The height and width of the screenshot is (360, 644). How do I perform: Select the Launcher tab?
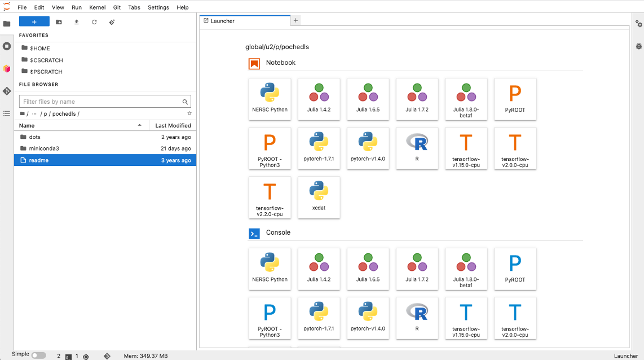(x=245, y=21)
